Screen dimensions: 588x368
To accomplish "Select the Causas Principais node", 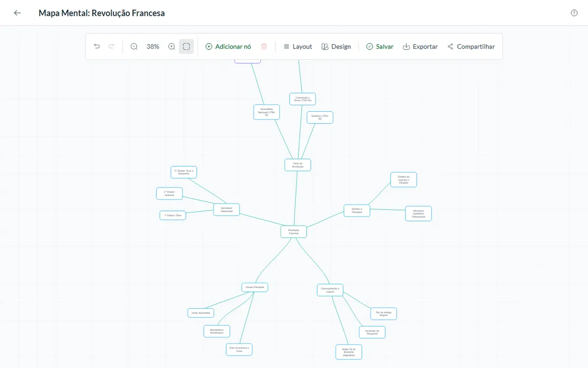I will click(255, 287).
